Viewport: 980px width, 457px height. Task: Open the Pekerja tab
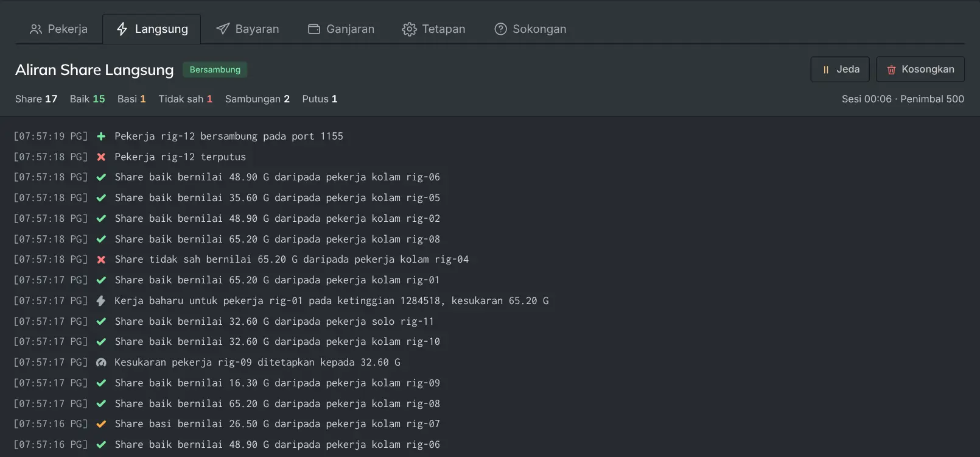(59, 29)
